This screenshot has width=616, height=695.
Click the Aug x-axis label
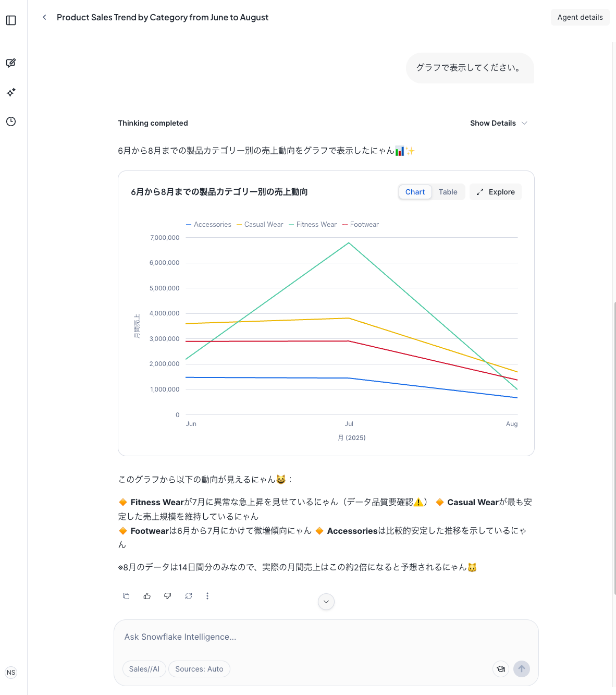[512, 424]
